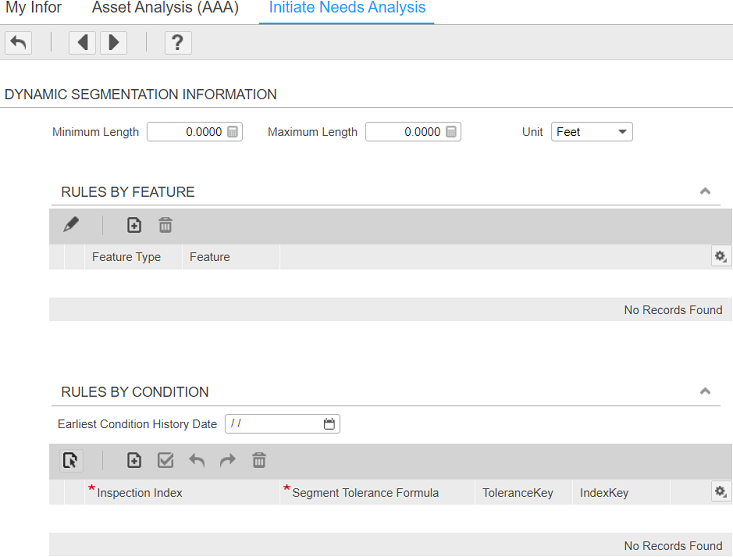The height and width of the screenshot is (557, 733).
Task: Click the Minimum Length input field
Action: [x=186, y=132]
